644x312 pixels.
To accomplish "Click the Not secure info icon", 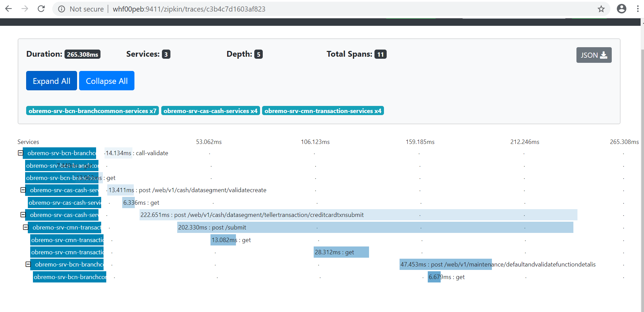I will pyautogui.click(x=61, y=9).
